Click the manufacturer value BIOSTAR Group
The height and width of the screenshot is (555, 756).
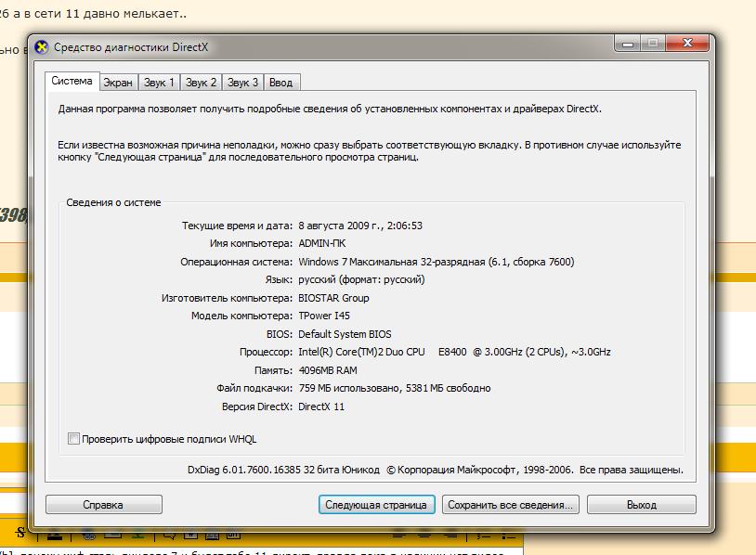[x=333, y=298]
